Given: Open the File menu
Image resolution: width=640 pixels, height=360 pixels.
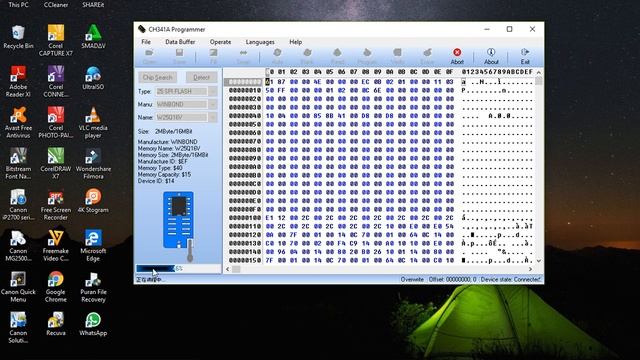Looking at the screenshot, I should (x=146, y=42).
